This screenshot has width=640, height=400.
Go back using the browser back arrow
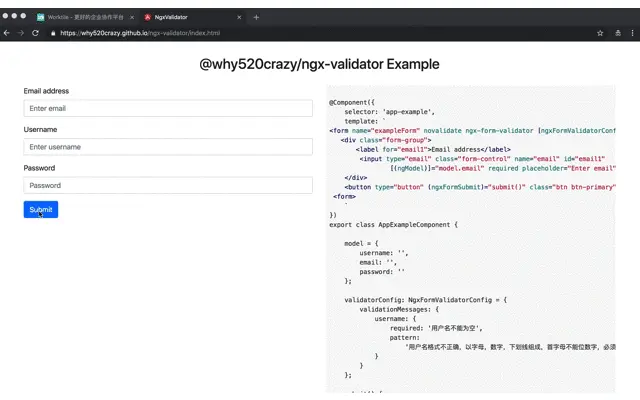pos(7,33)
